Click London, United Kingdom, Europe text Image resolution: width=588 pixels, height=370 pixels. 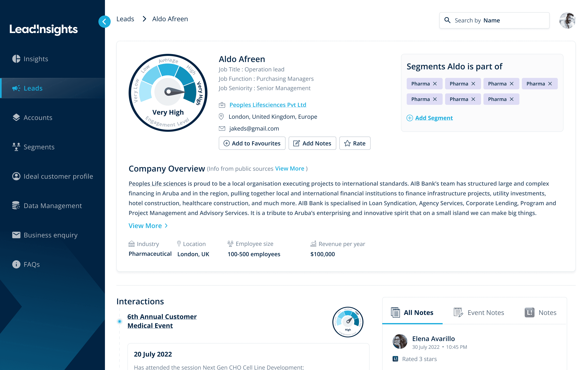point(273,117)
